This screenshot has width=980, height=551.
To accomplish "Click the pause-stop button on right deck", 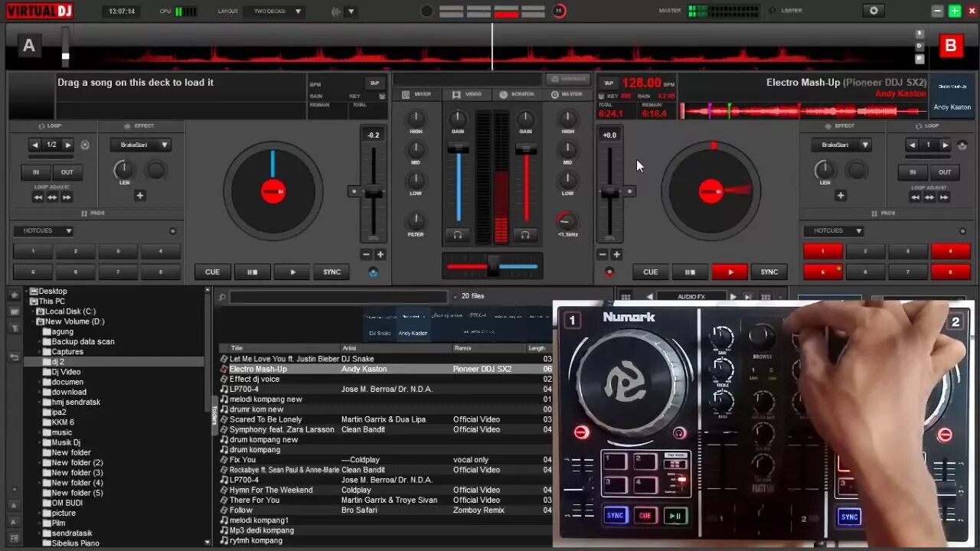I will [690, 272].
